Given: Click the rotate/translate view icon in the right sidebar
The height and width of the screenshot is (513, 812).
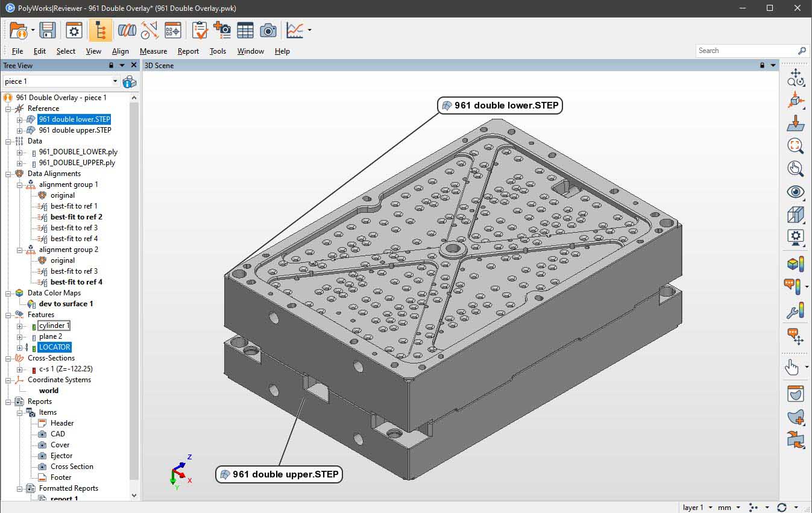Looking at the screenshot, I should [796, 78].
